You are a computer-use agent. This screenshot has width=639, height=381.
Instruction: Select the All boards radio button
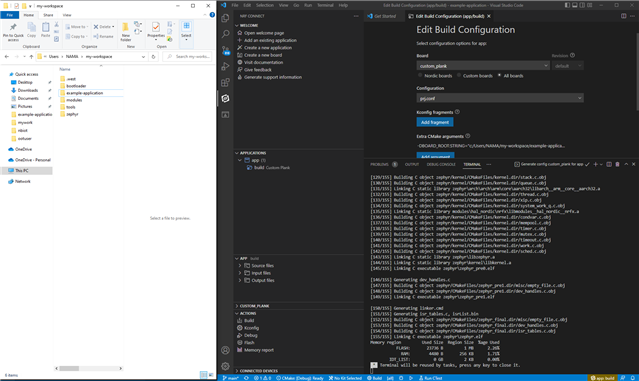point(500,75)
